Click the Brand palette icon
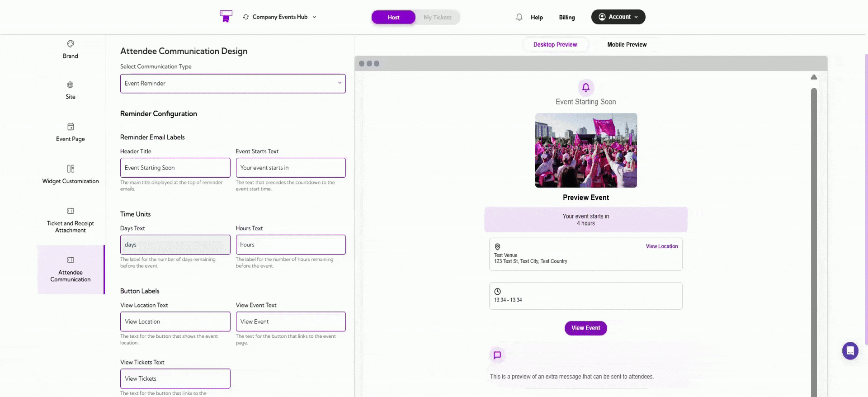The image size is (868, 397). coord(71,44)
